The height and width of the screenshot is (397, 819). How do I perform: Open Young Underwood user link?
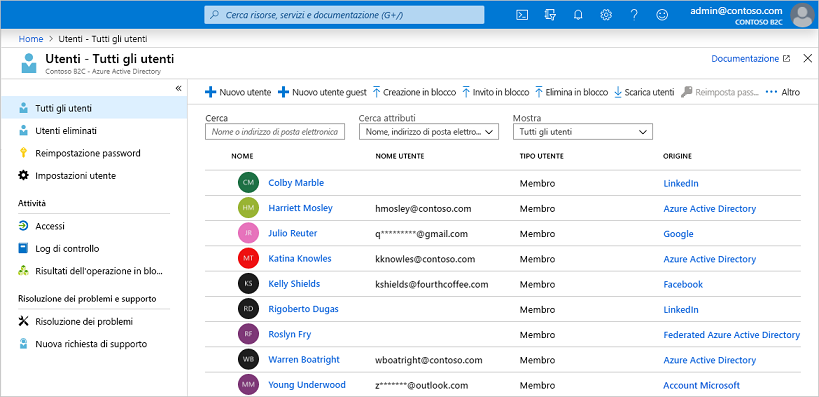pyautogui.click(x=307, y=384)
